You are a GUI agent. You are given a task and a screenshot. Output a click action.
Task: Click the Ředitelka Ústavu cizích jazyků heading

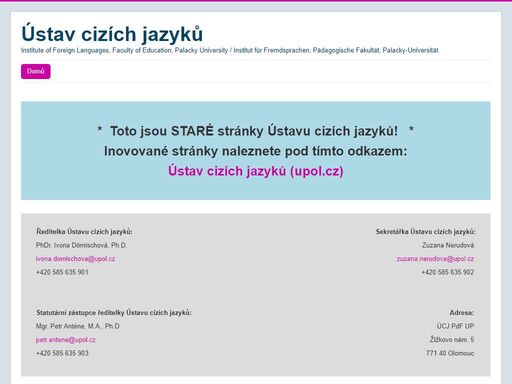pos(84,232)
